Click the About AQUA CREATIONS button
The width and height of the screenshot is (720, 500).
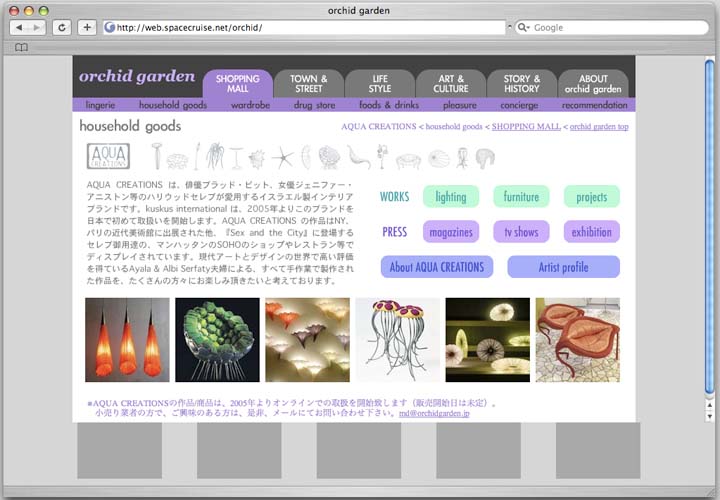pyautogui.click(x=436, y=267)
